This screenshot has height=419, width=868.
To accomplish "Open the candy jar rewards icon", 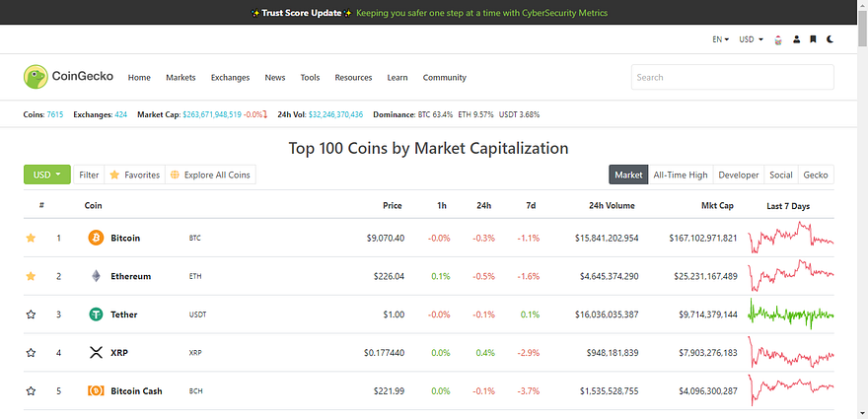I will pyautogui.click(x=777, y=39).
